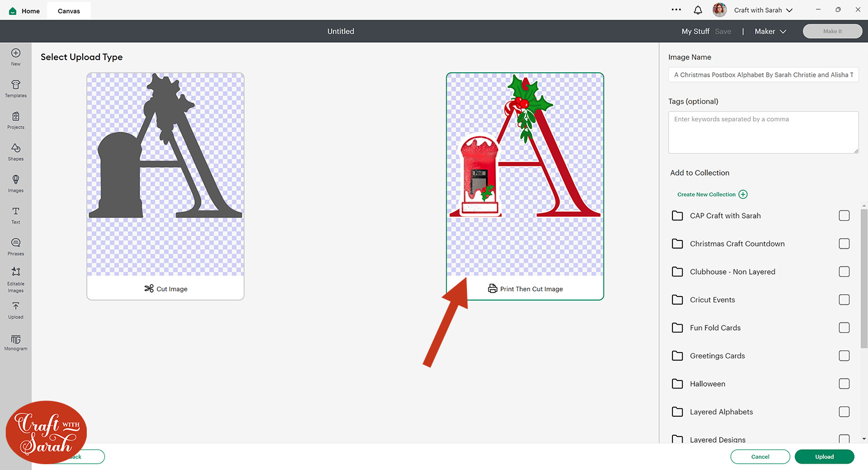Image resolution: width=868 pixels, height=470 pixels.
Task: Click the profile avatar picture
Action: 719,10
